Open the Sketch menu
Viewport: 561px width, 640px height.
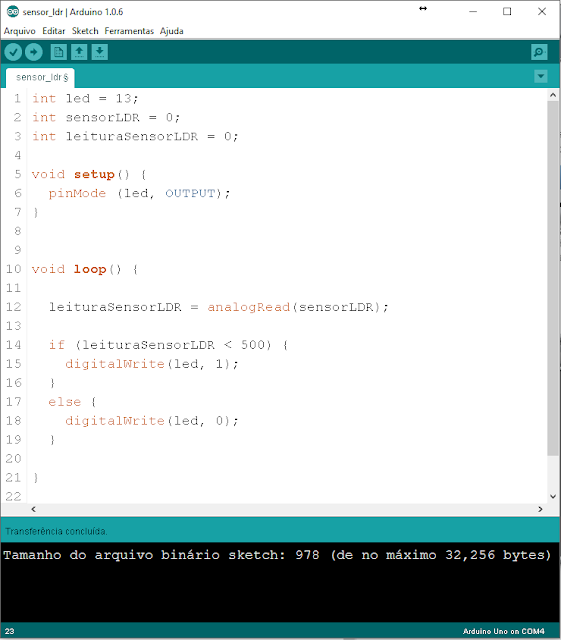85,31
